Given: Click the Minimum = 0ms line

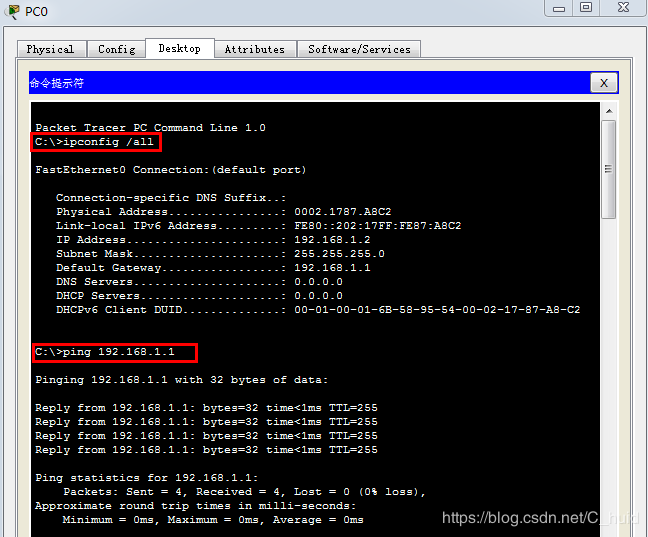Looking at the screenshot, I should 213,520.
